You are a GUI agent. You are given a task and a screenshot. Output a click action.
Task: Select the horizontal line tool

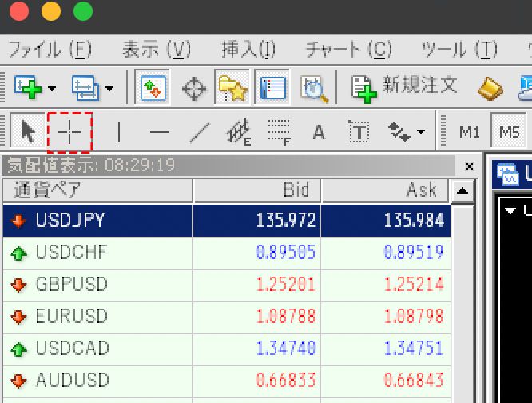[x=160, y=132]
